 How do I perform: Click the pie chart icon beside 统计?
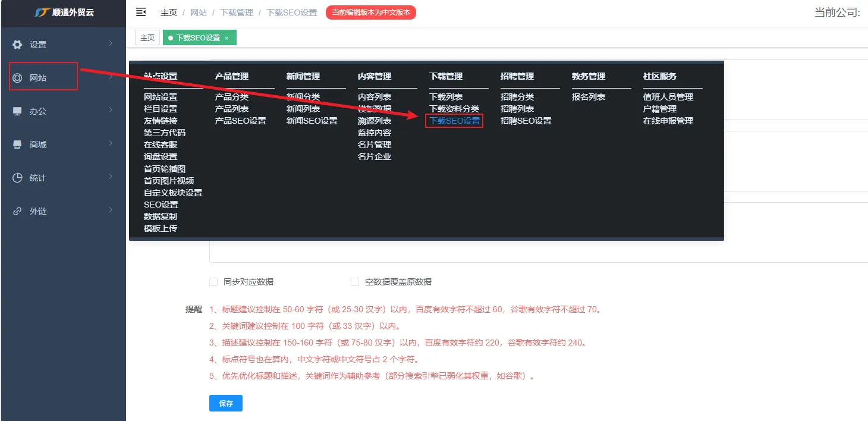coord(17,178)
